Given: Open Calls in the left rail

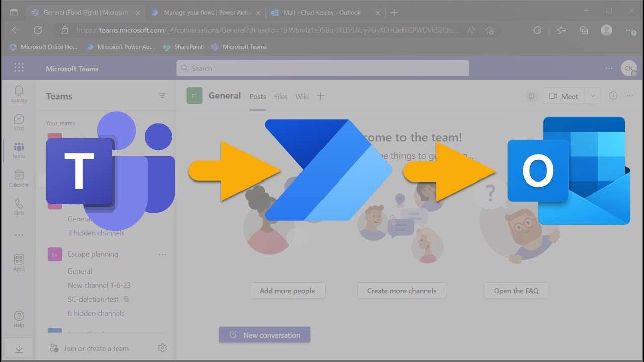Looking at the screenshot, I should [x=19, y=207].
